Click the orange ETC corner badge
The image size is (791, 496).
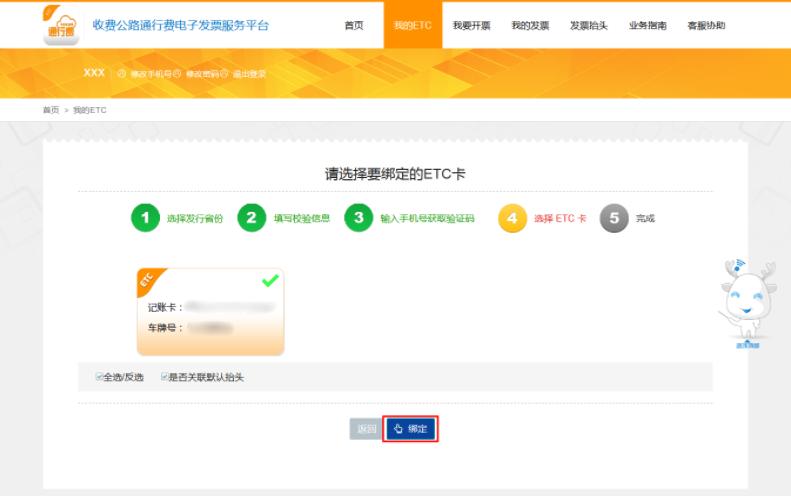148,280
